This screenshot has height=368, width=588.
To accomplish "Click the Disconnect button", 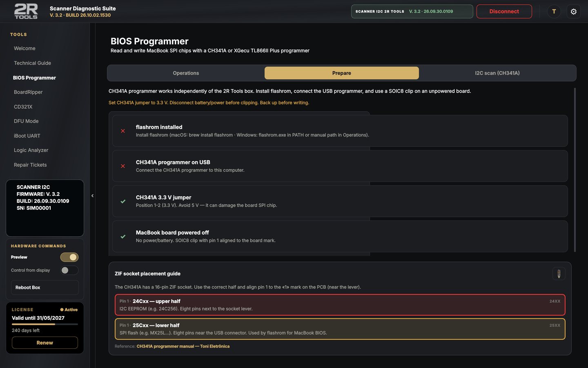I will [504, 11].
